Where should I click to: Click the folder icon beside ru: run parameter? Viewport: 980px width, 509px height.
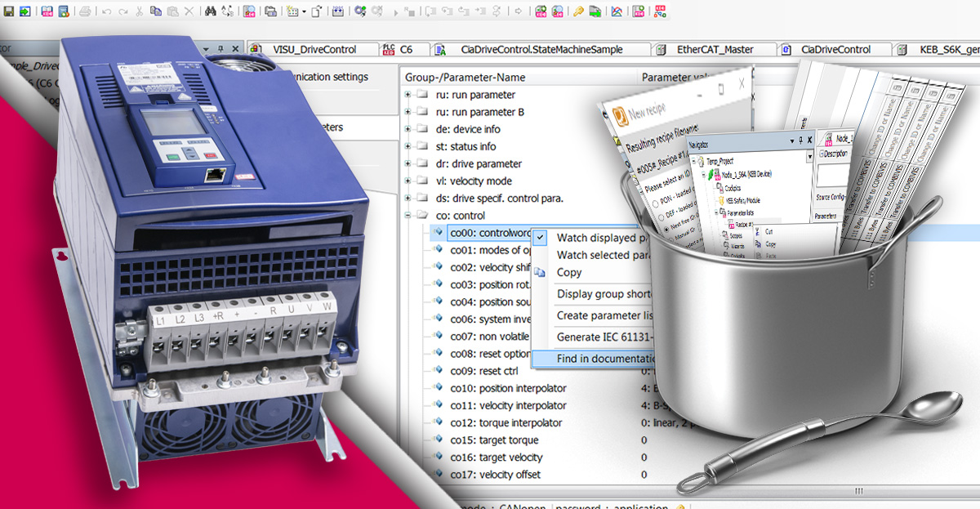421,95
